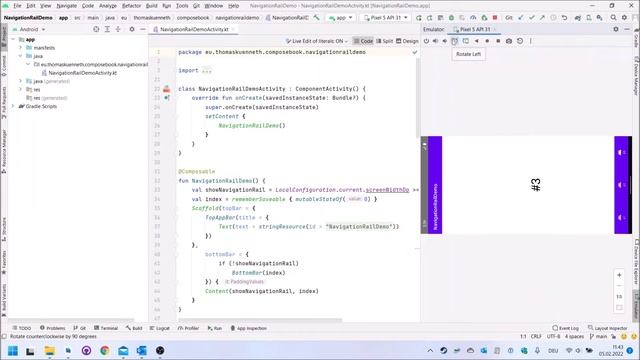
Task: Open the app run configuration dropdown
Action: tap(340, 18)
